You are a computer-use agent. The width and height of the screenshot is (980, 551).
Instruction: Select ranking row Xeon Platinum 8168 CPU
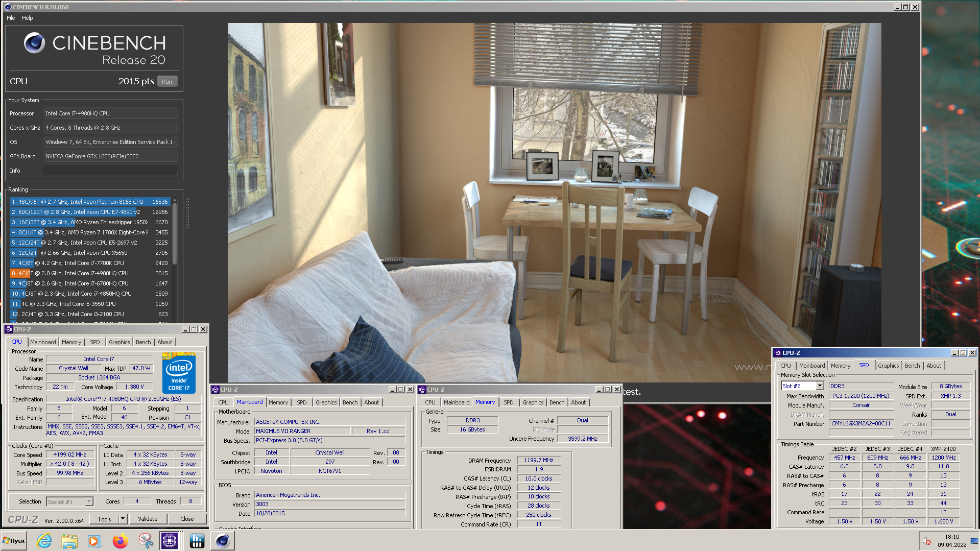89,202
